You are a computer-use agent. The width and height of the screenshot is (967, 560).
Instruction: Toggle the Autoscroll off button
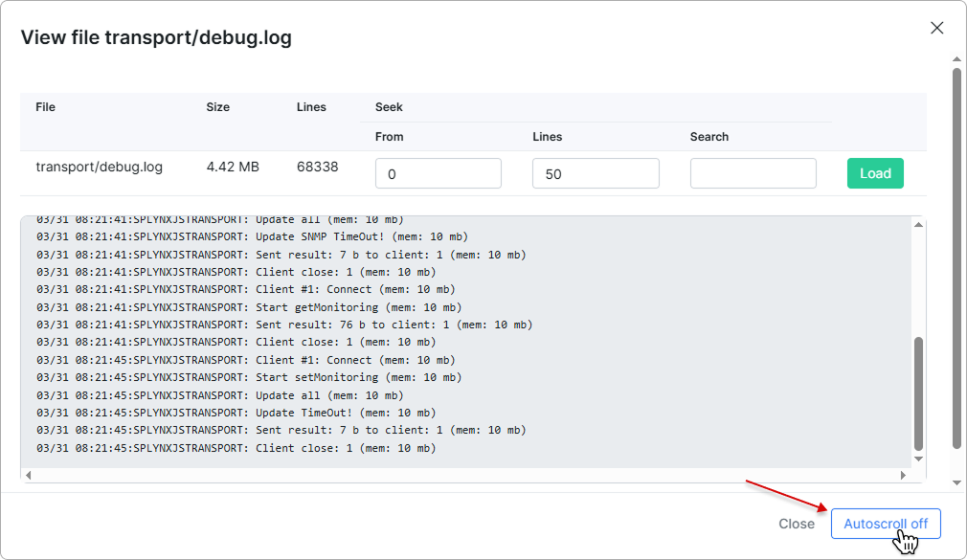pyautogui.click(x=886, y=524)
